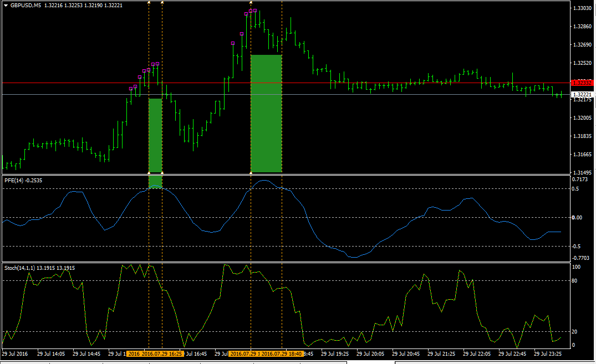Click the GBPUSD,M5 chart title text

(x=26, y=6)
